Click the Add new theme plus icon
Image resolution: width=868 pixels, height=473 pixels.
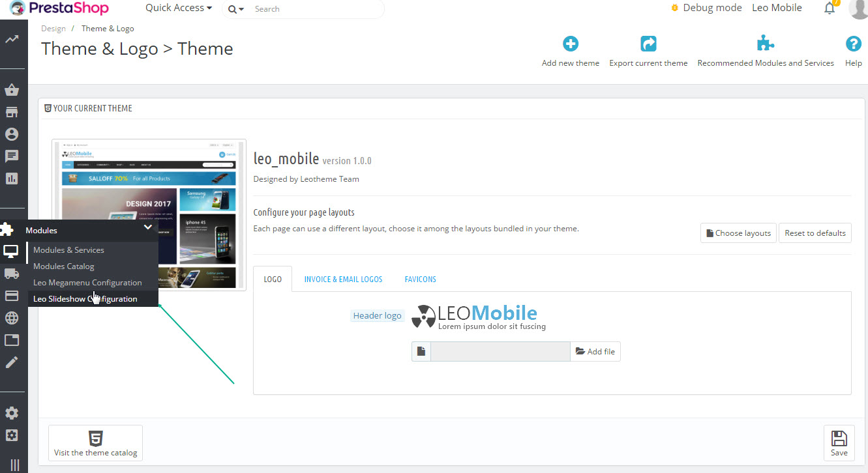[x=571, y=44]
